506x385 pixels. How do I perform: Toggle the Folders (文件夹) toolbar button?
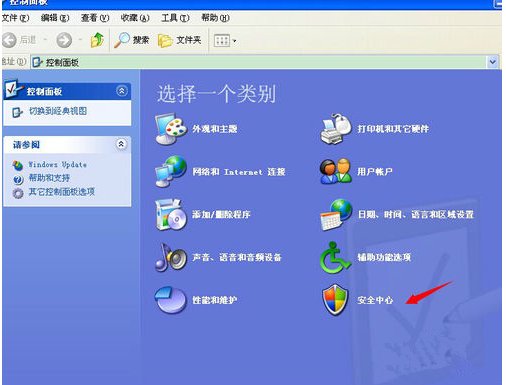(180, 40)
